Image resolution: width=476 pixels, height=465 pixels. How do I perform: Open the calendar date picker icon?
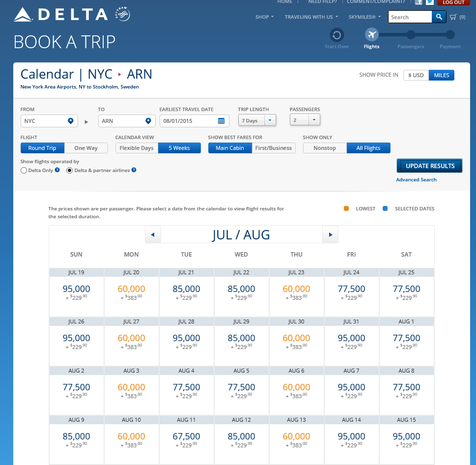(221, 121)
